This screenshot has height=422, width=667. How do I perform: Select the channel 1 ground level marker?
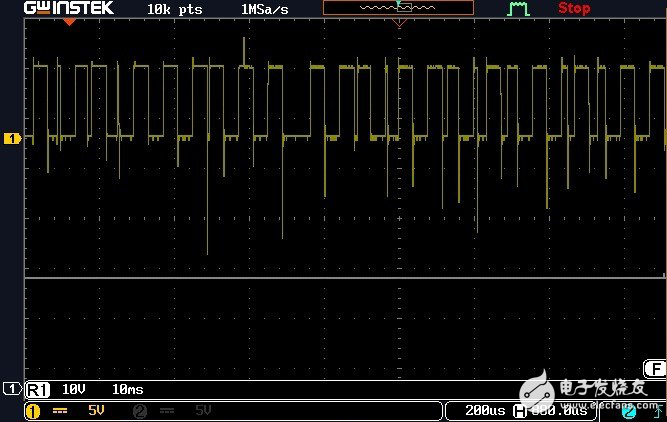12,138
